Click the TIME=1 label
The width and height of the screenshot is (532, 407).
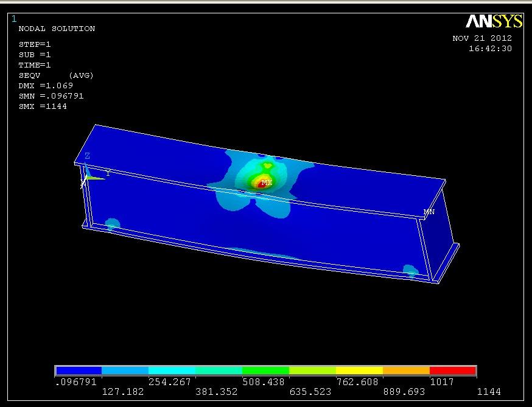(x=35, y=64)
